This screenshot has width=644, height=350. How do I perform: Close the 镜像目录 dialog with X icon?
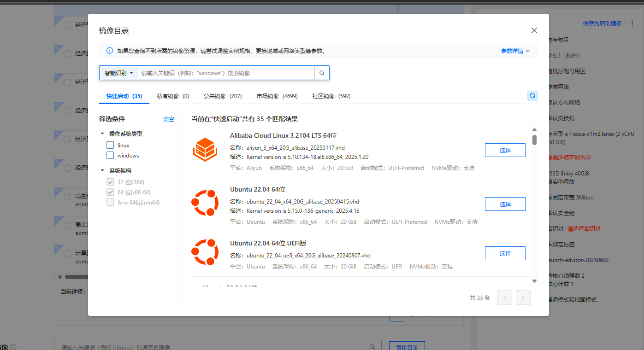tap(534, 30)
